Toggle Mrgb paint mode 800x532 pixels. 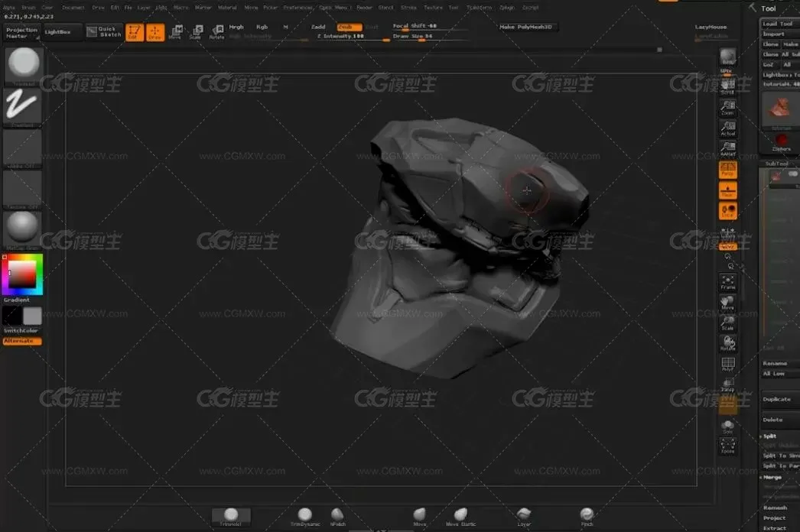pyautogui.click(x=236, y=27)
